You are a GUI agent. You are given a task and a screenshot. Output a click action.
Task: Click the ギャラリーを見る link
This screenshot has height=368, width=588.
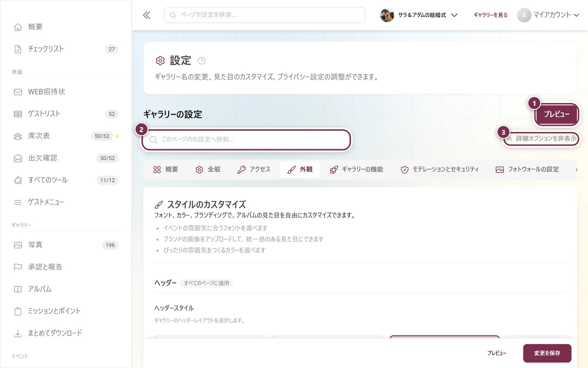[490, 15]
